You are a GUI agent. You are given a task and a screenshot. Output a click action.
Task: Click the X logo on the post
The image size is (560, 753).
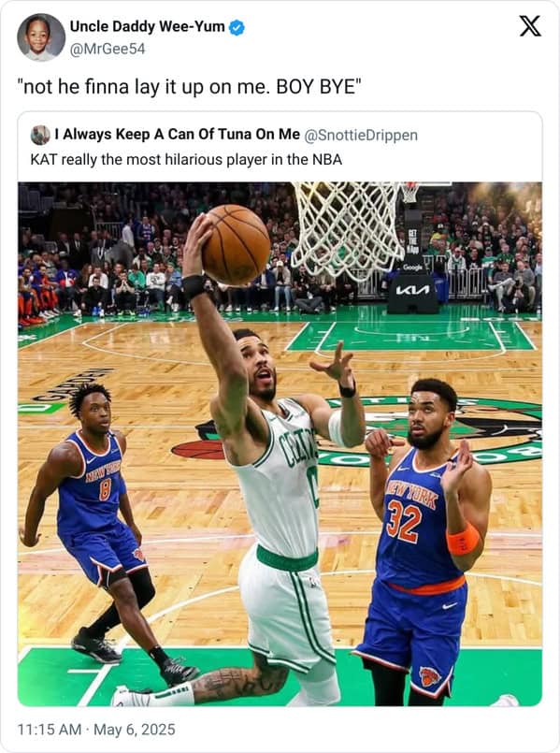[x=530, y=26]
